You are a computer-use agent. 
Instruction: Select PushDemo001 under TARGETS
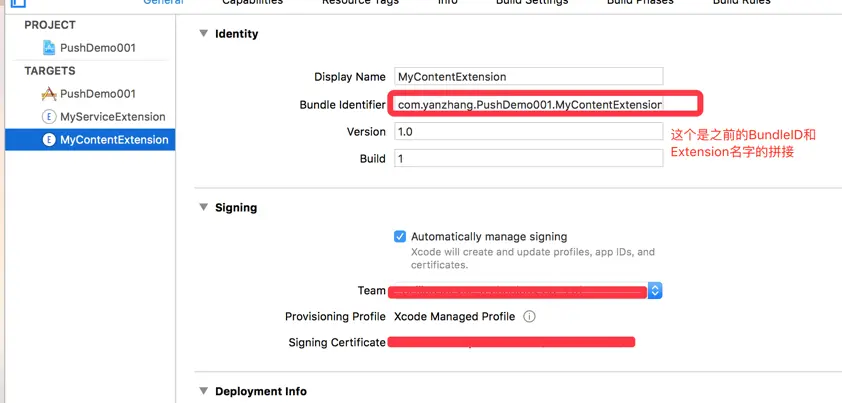point(98,93)
